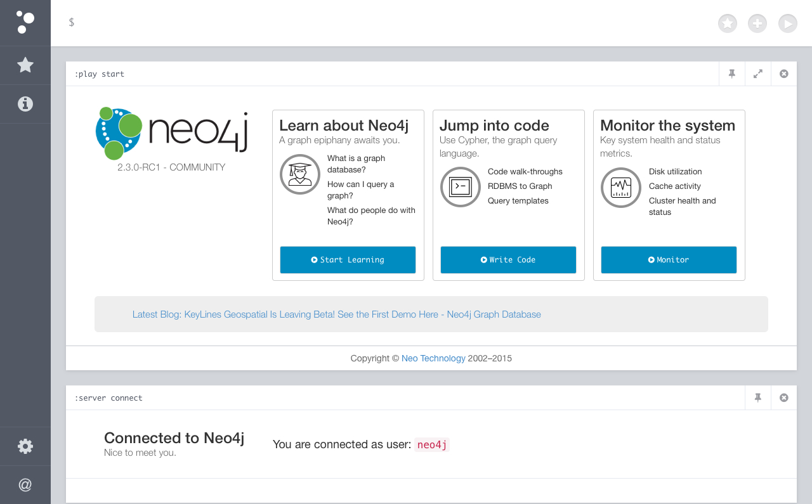This screenshot has height=504, width=812.
Task: Click the 'Query templates' text
Action: [x=518, y=201]
